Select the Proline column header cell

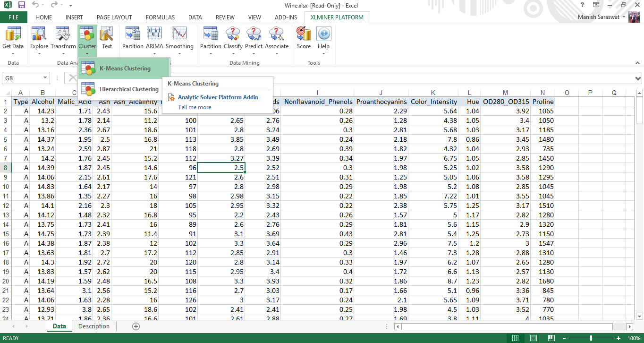(542, 102)
